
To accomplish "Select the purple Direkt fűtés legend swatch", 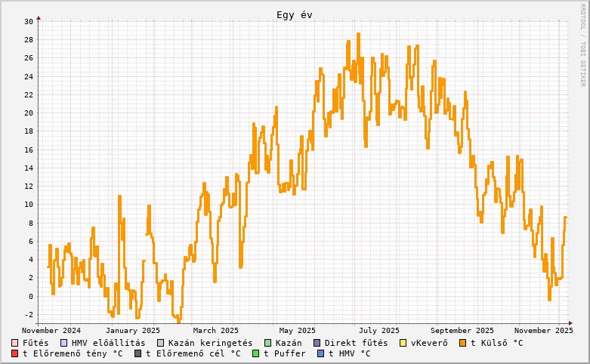I will click(317, 343).
